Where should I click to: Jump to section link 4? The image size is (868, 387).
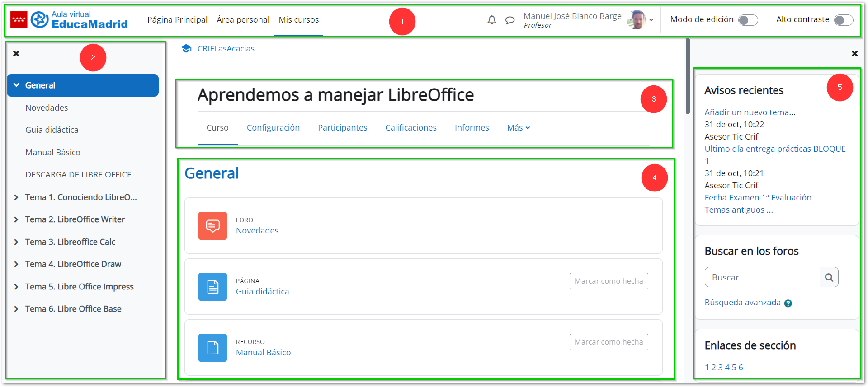[727, 368]
